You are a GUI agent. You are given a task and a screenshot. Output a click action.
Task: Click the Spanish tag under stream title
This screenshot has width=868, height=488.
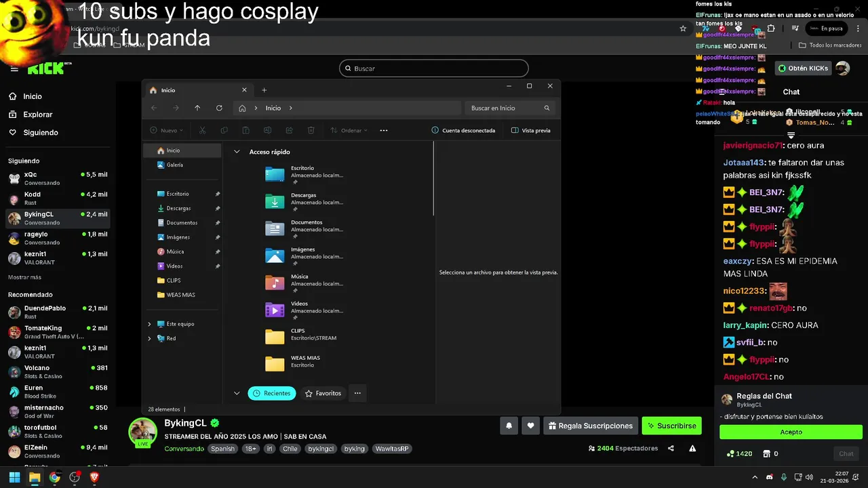222,449
